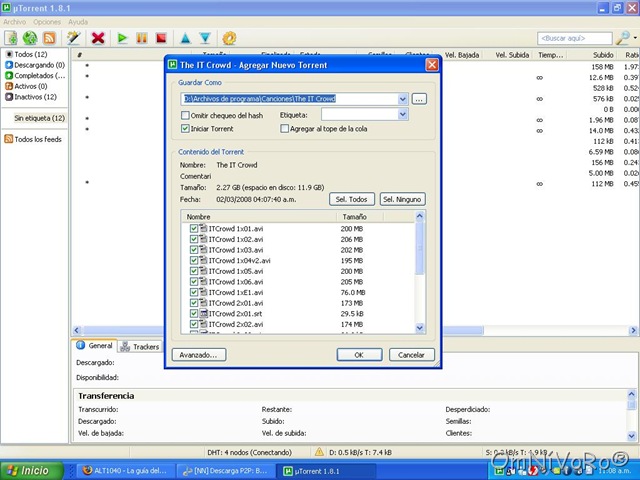Sort file list by Tamaño column
Image resolution: width=640 pixels, height=480 pixels.
click(x=359, y=217)
